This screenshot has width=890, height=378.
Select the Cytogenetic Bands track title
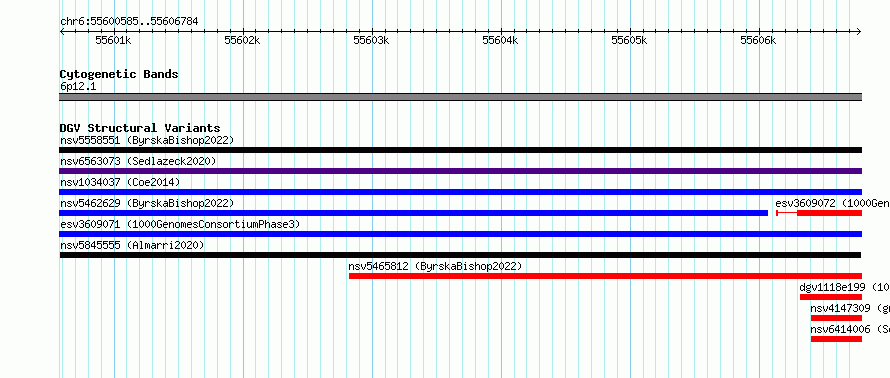[119, 74]
